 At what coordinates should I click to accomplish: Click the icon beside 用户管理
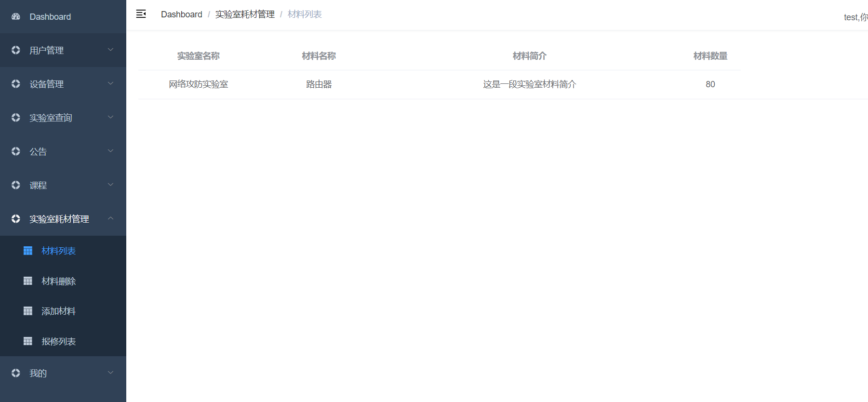tap(16, 50)
